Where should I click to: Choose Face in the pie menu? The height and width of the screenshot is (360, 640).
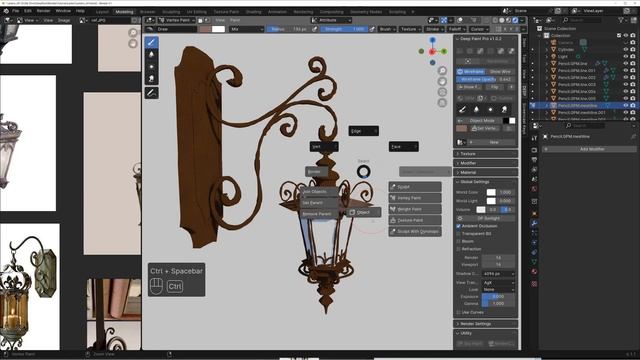[x=403, y=147]
